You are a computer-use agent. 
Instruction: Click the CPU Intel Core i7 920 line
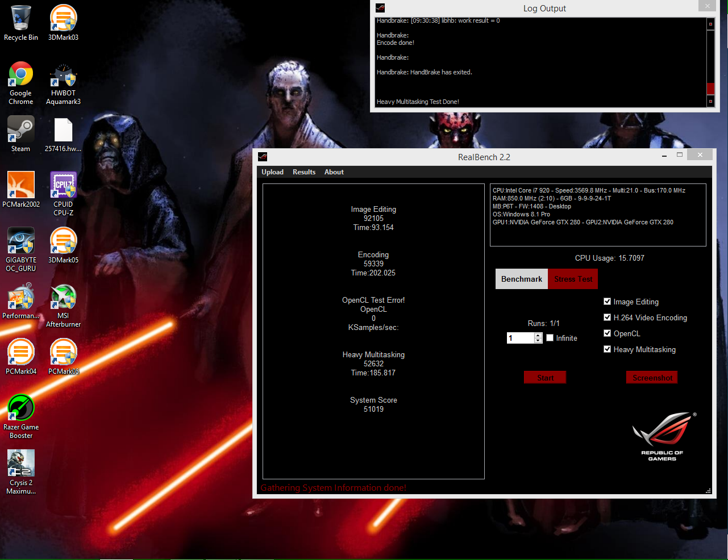pos(589,190)
